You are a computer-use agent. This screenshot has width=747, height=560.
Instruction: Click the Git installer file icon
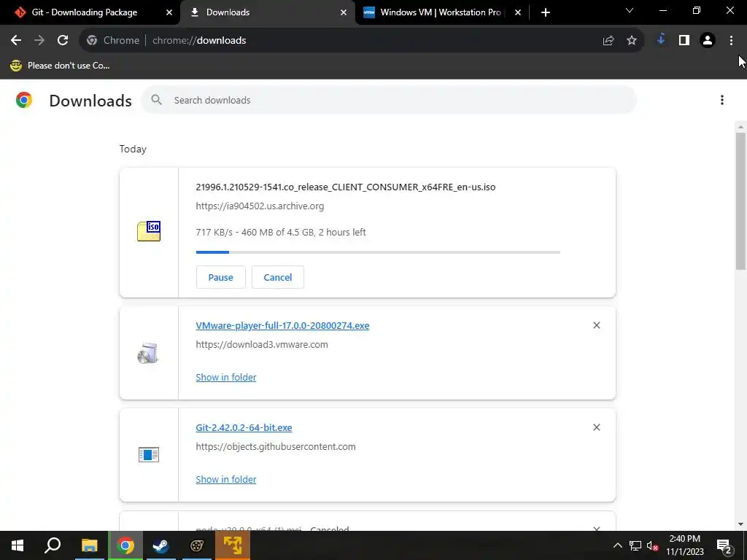[149, 455]
